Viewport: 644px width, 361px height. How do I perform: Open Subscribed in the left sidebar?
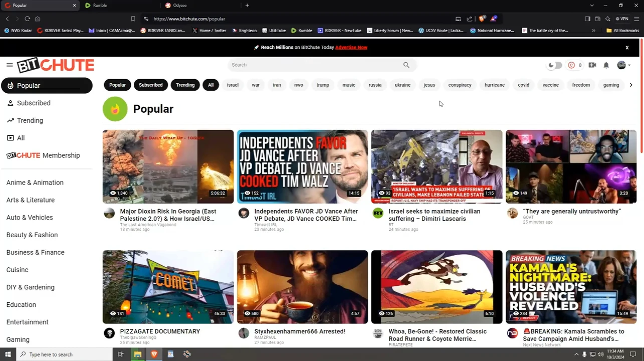(47, 103)
